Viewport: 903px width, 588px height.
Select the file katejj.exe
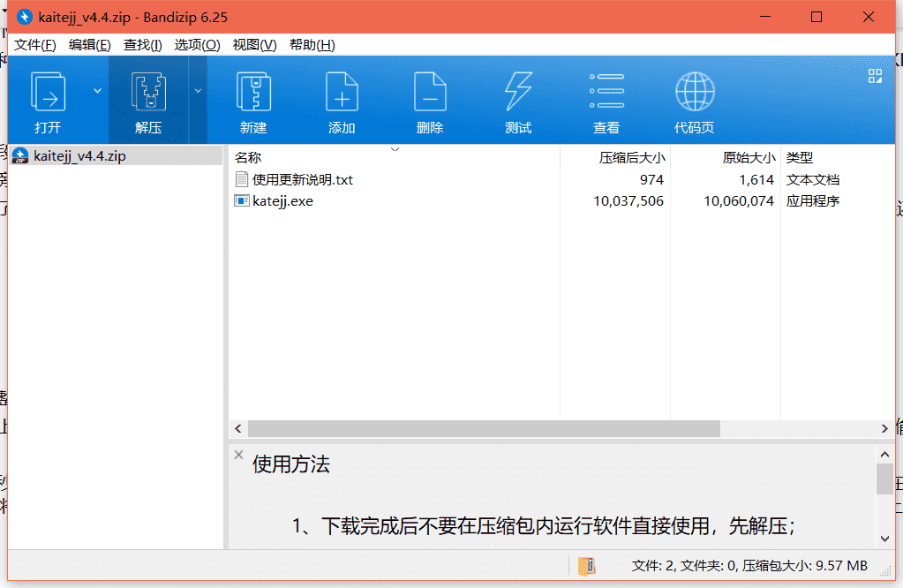(x=282, y=201)
